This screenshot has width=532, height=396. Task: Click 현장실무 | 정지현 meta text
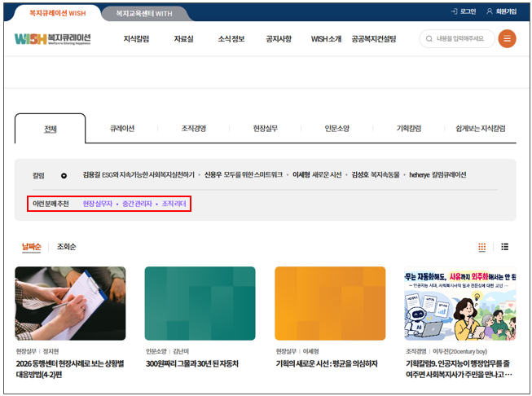click(37, 351)
